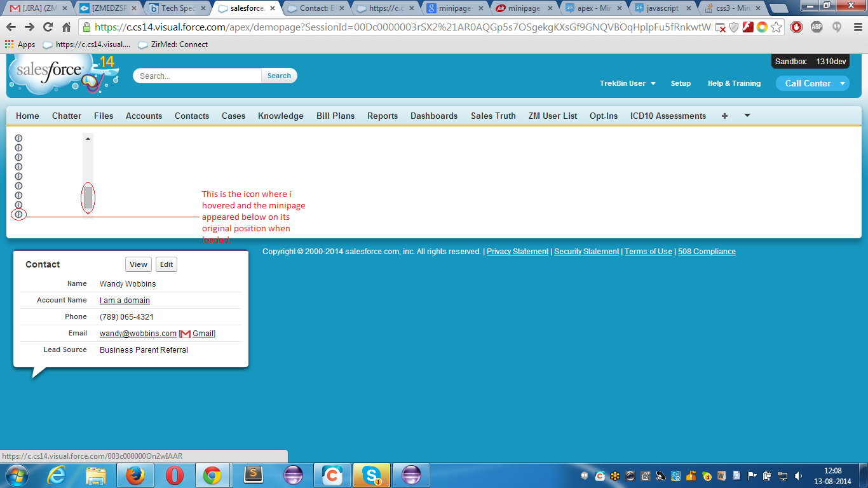Open the Dashboards tab
The width and height of the screenshot is (868, 488).
coord(434,116)
